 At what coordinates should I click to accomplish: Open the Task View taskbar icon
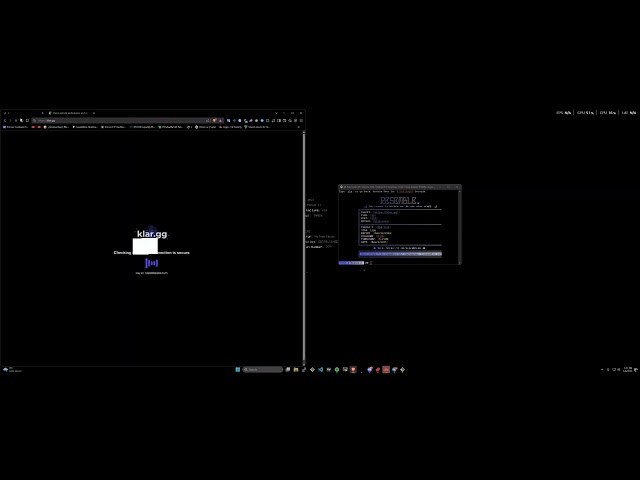click(x=288, y=369)
